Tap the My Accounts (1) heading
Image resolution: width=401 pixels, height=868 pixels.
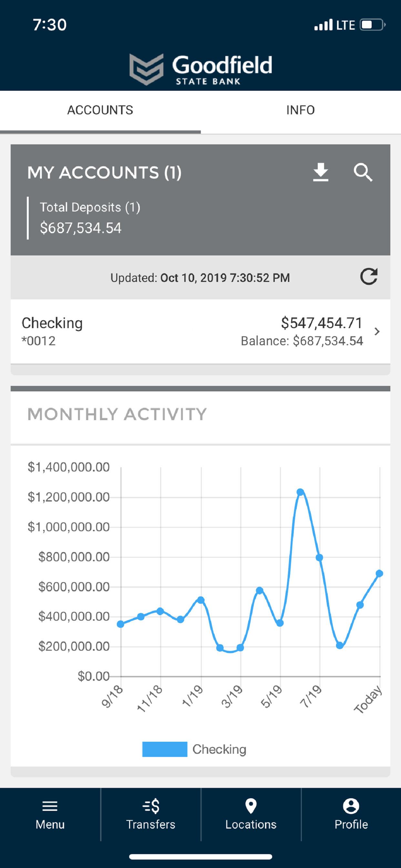coord(105,172)
